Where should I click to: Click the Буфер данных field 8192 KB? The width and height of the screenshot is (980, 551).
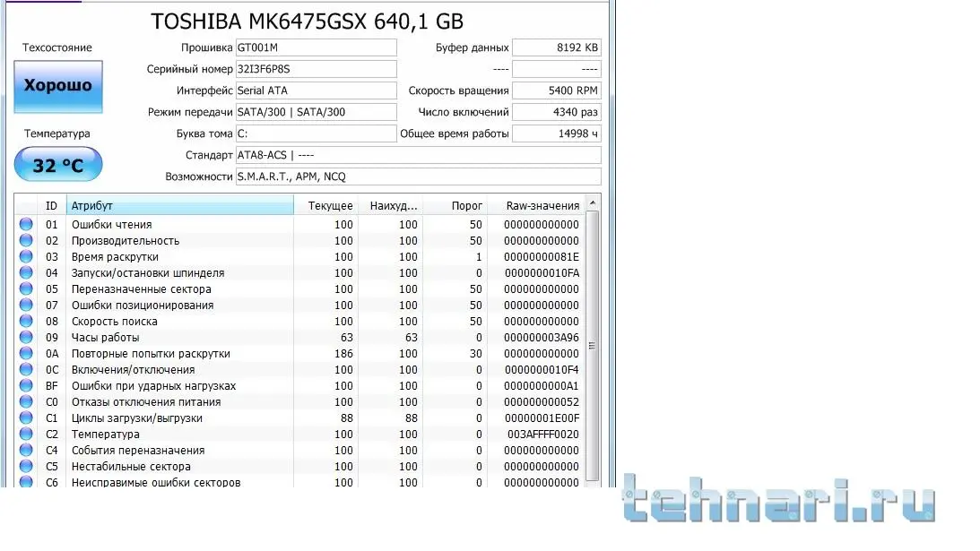click(x=556, y=47)
